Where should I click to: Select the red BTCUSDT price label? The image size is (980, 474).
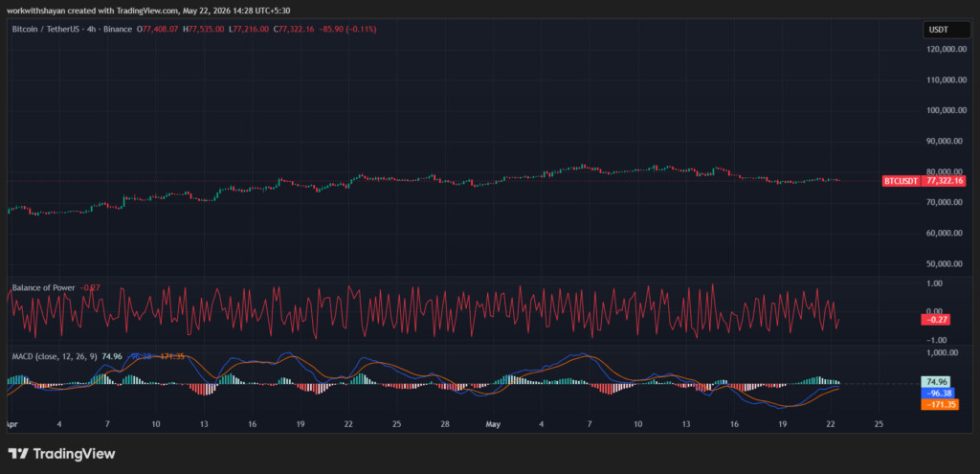click(x=902, y=181)
